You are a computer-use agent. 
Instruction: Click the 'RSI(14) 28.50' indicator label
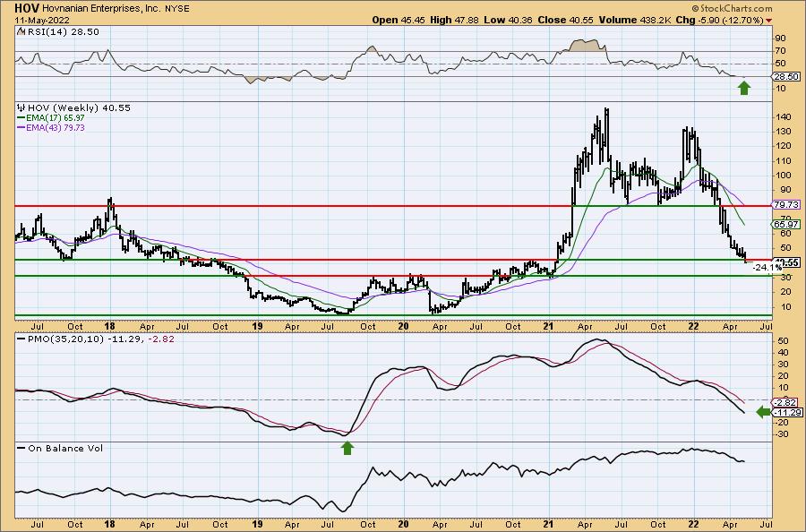(64, 31)
